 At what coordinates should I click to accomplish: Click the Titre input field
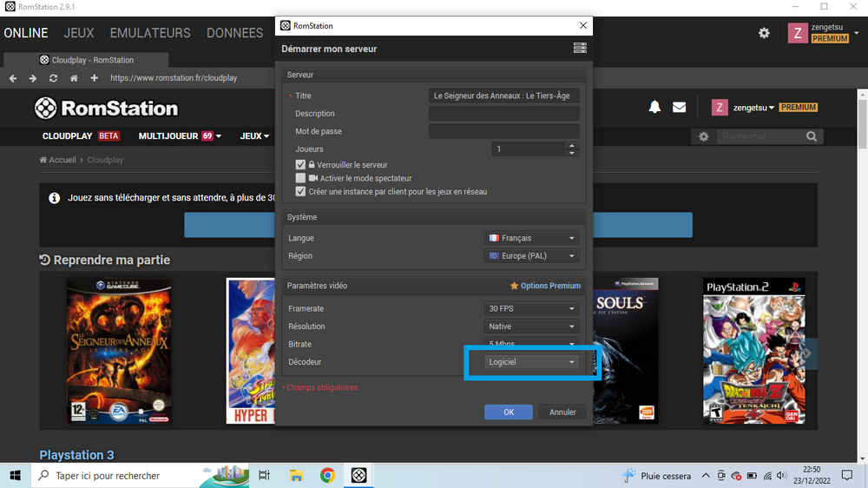tap(503, 96)
